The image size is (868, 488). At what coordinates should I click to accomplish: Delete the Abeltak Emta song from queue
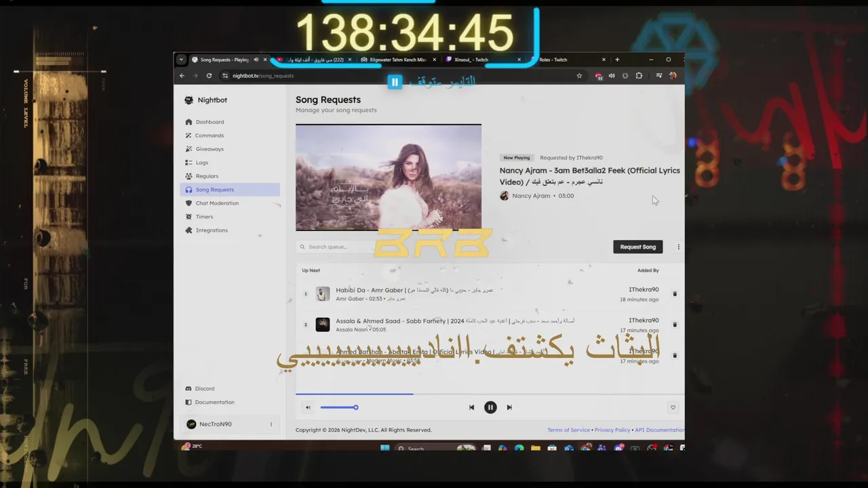pyautogui.click(x=674, y=355)
